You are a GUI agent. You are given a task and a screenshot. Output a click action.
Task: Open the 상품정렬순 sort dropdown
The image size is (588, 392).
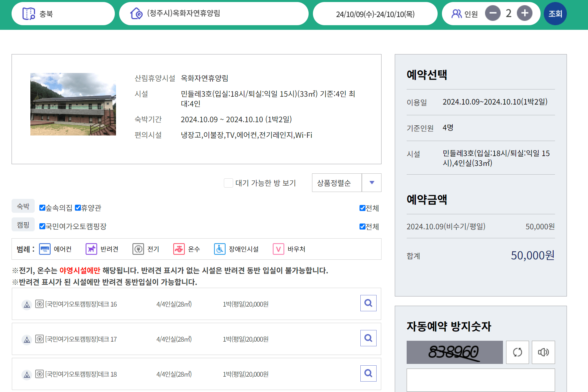pos(337,183)
